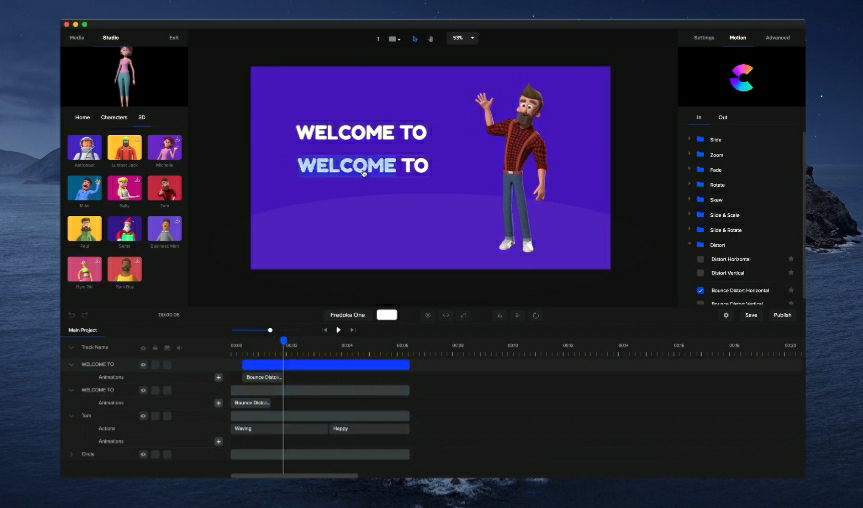Screen dimensions: 863x508
Task: Add animation to Tom track
Action: [218, 441]
